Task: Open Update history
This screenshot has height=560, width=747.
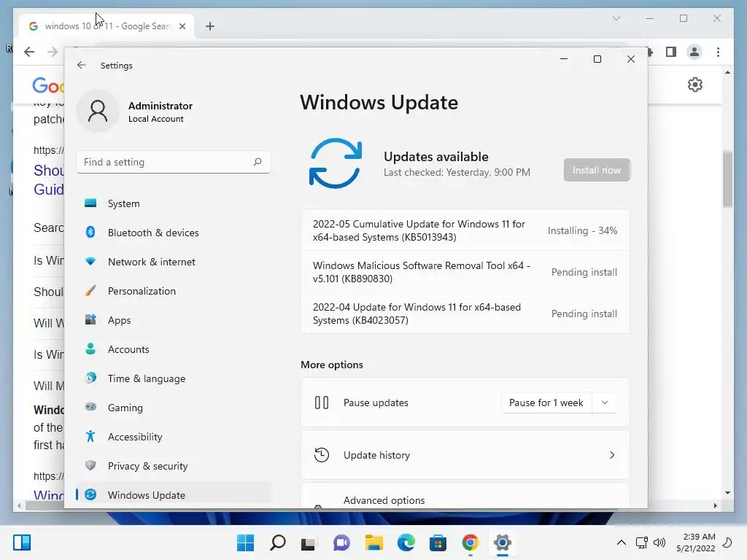Action: [x=465, y=455]
